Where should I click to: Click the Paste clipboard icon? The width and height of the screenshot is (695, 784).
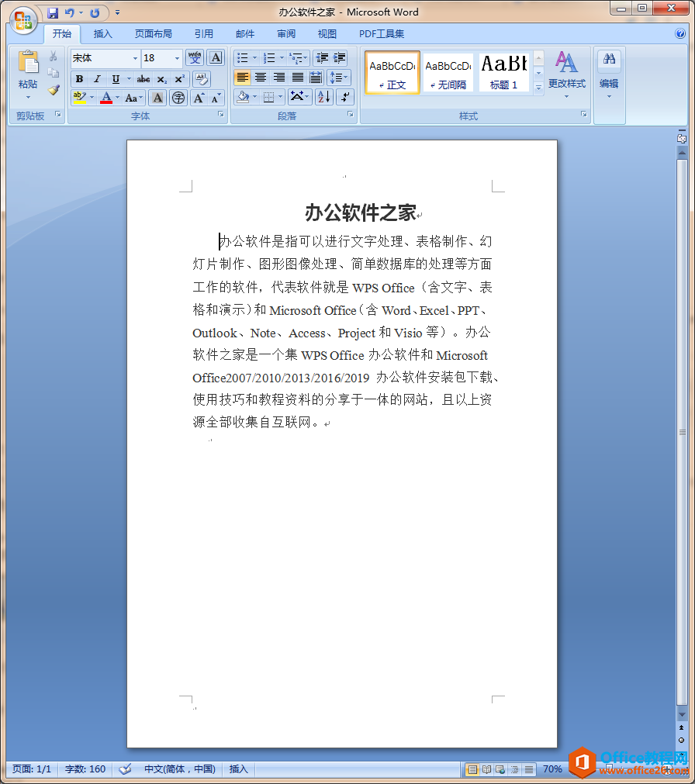28,63
